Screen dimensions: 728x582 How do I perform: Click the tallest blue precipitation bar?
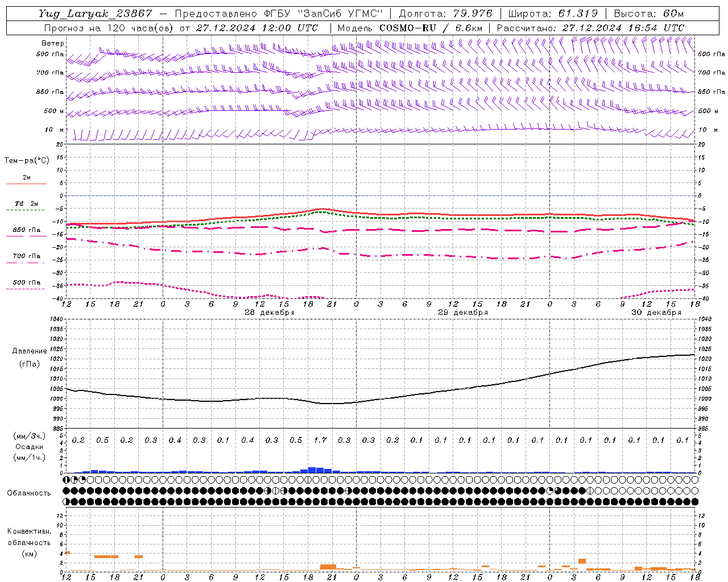312,470
